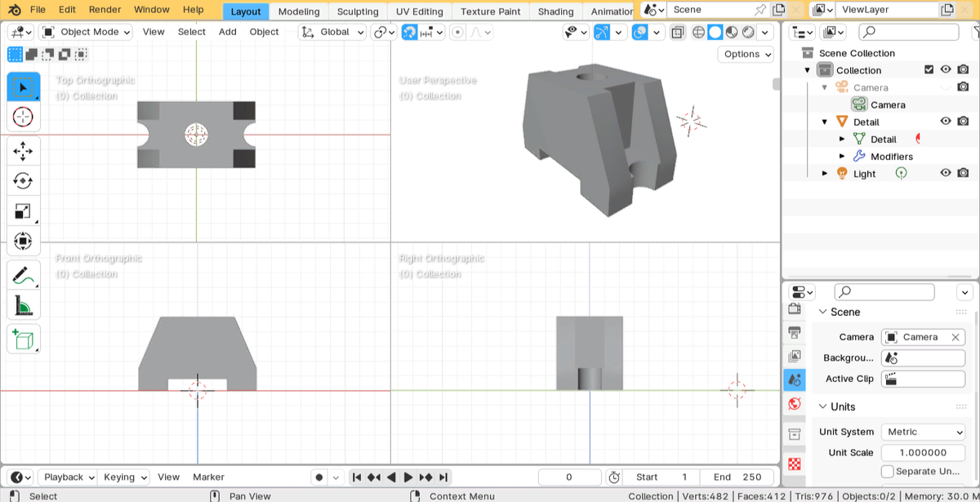
Task: Click the current frame field showing 0
Action: pos(569,477)
